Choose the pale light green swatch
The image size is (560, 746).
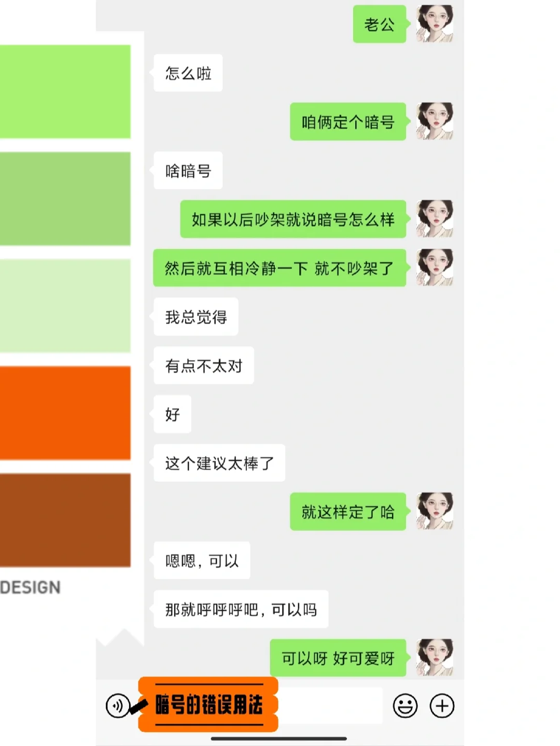65,306
